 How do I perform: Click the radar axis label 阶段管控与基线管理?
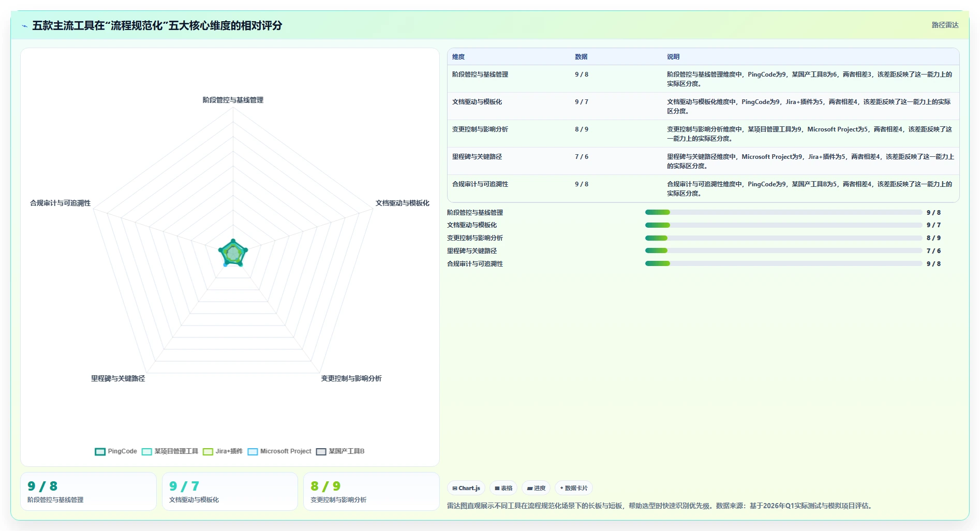(233, 100)
